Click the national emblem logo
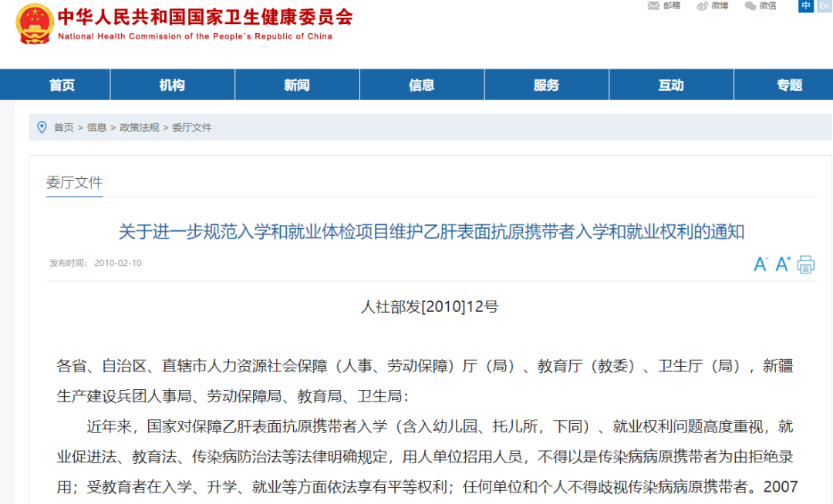Screen dimensions: 833x504 [x=35, y=25]
